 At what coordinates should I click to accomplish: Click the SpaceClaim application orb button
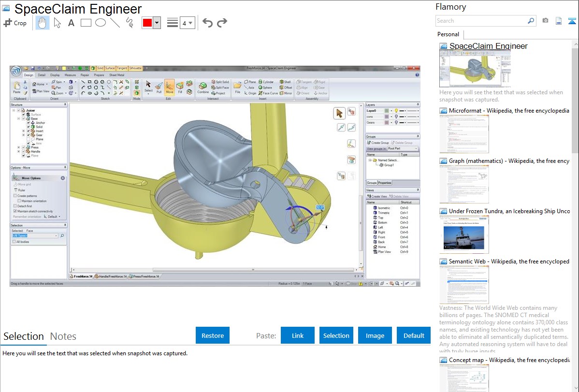click(x=16, y=71)
